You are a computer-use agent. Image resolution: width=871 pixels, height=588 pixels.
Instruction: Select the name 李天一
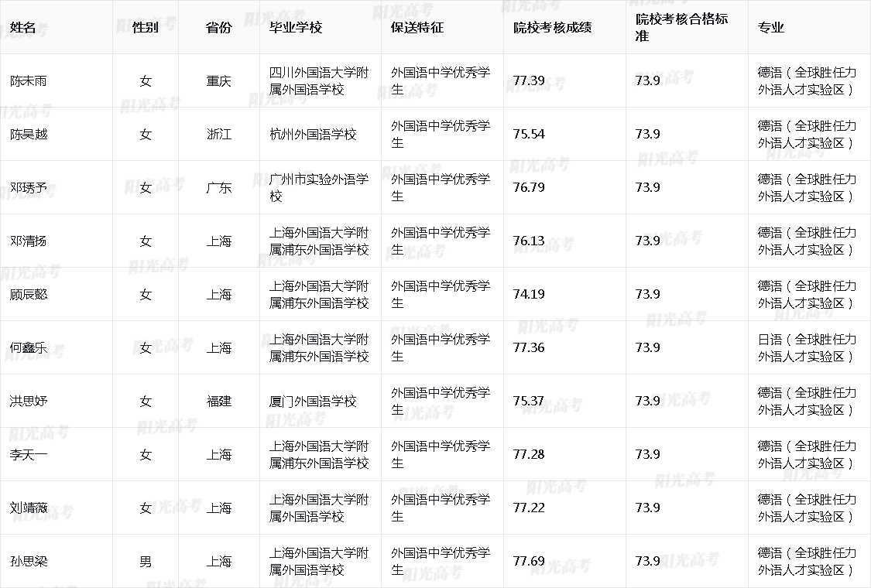(29, 455)
